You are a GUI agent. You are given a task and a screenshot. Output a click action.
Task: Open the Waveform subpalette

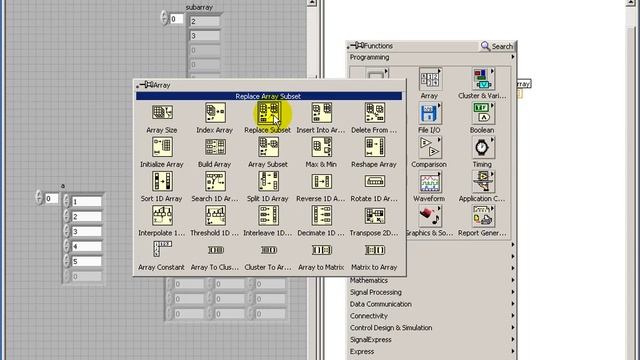pyautogui.click(x=429, y=182)
